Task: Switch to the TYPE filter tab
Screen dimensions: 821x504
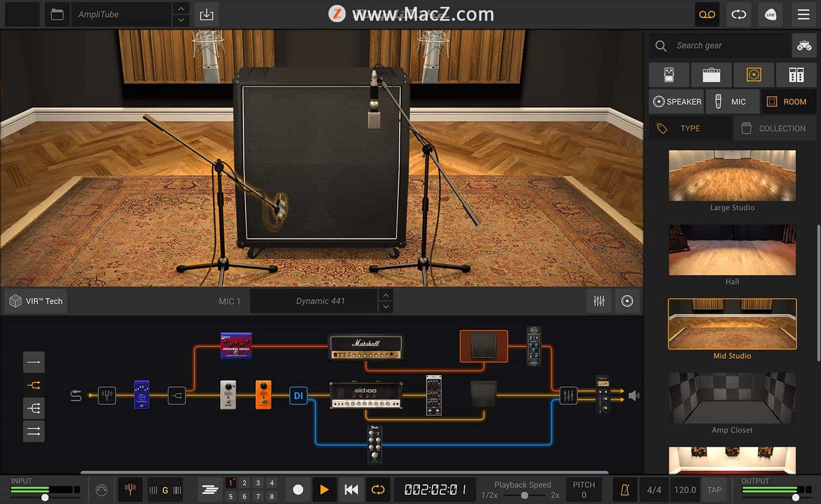Action: pos(690,128)
